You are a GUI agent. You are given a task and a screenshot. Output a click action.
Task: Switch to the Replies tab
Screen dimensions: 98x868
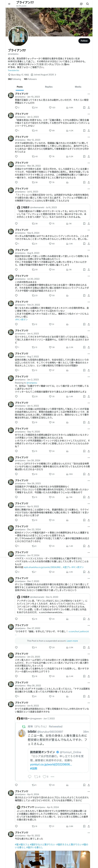pos(49,87)
